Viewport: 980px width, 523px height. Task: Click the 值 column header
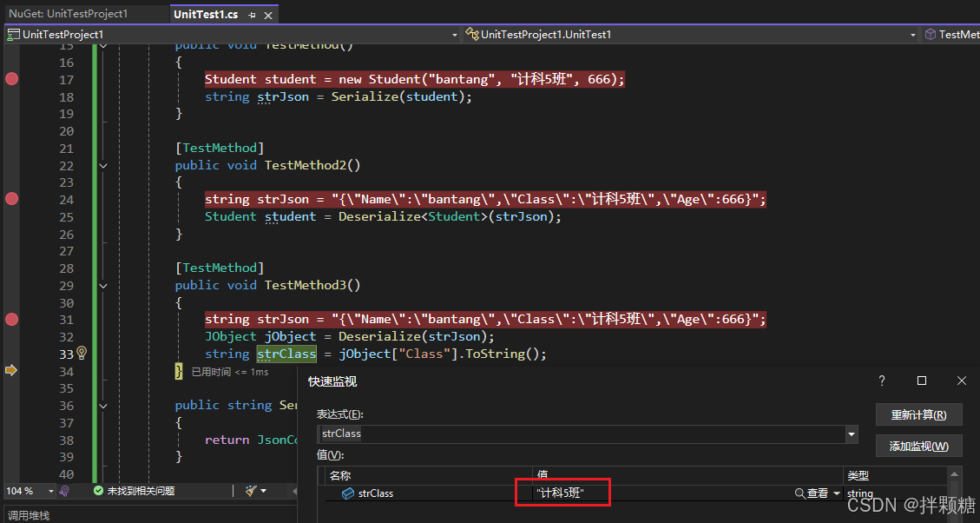coord(687,475)
